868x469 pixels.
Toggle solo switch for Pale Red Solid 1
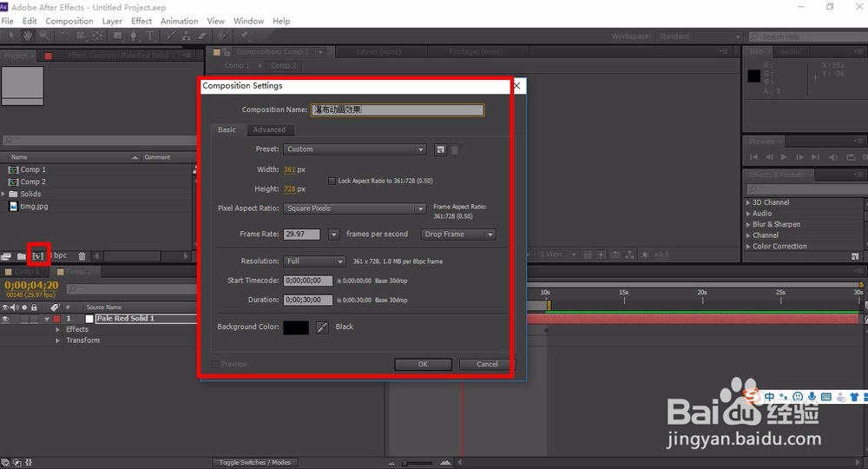24,319
